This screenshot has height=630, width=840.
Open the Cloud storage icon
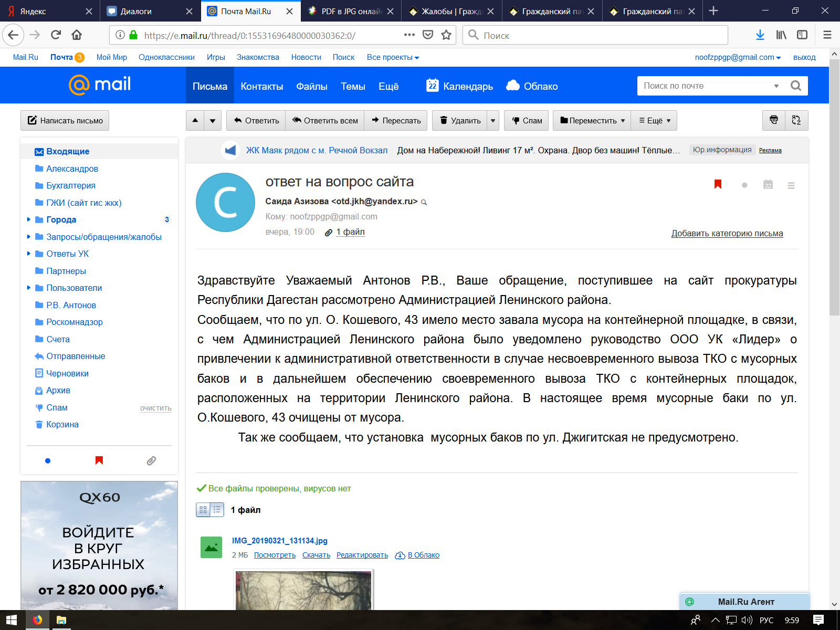tap(513, 86)
